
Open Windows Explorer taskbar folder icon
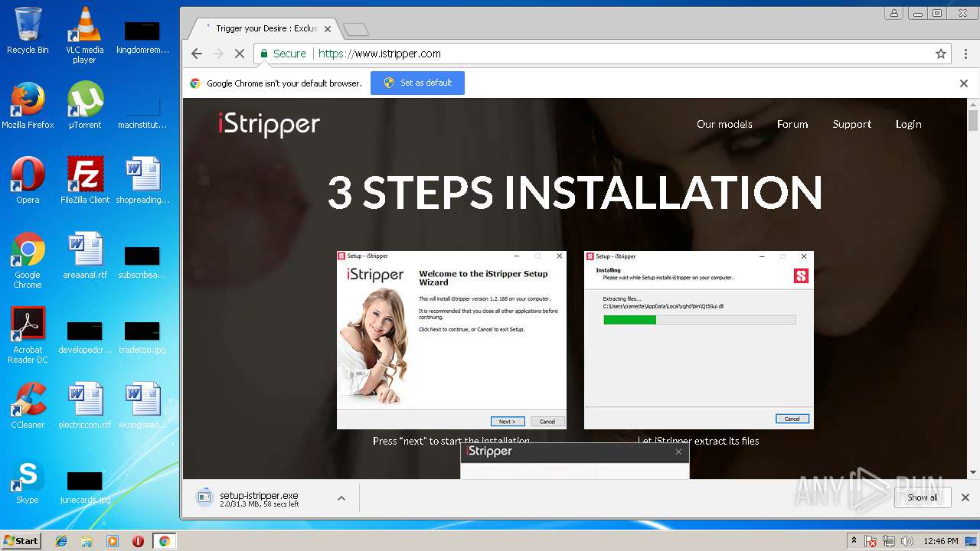[x=87, y=541]
